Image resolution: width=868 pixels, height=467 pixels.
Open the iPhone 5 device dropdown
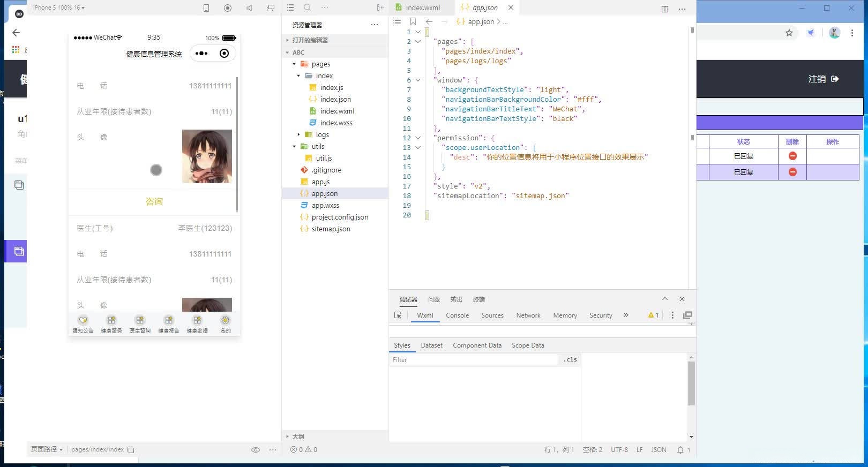(59, 7)
